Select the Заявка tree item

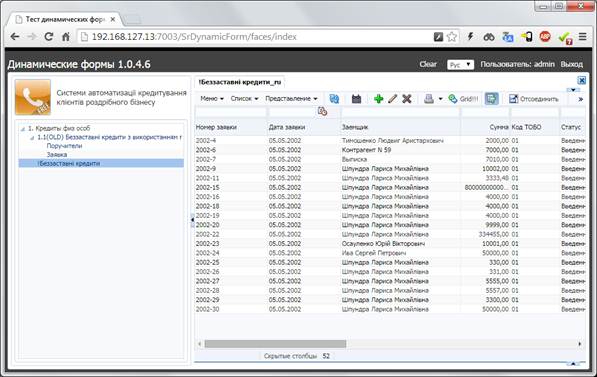57,155
